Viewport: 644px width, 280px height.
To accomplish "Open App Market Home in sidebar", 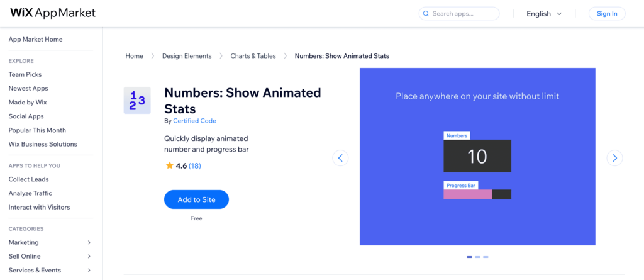I will tap(35, 40).
